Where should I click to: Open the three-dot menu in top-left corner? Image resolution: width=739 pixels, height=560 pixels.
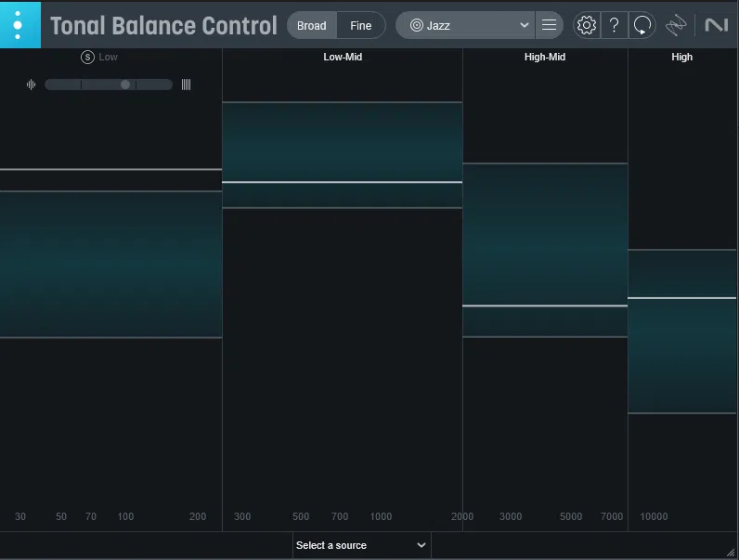[19, 24]
